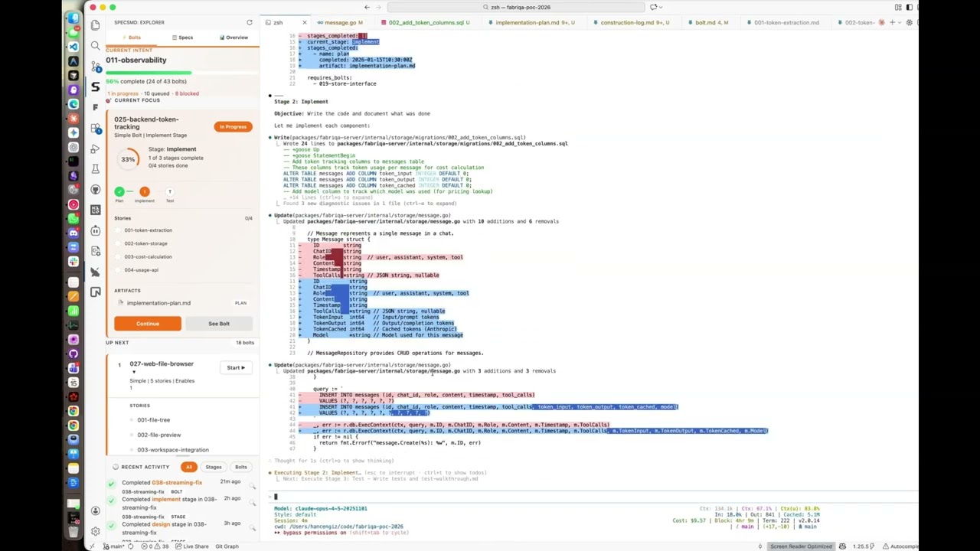Open the Explorer files icon in activity bar
Image resolution: width=980 pixels, height=551 pixels.
click(x=95, y=24)
